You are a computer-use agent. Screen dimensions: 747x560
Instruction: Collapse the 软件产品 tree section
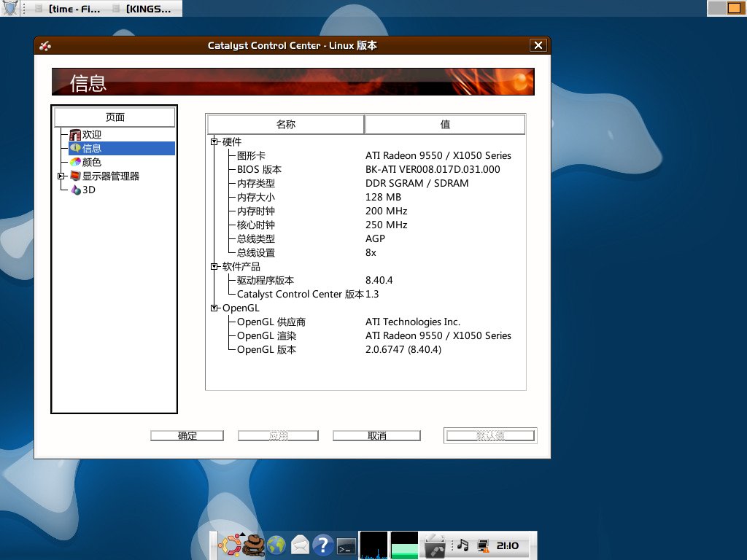click(x=214, y=267)
